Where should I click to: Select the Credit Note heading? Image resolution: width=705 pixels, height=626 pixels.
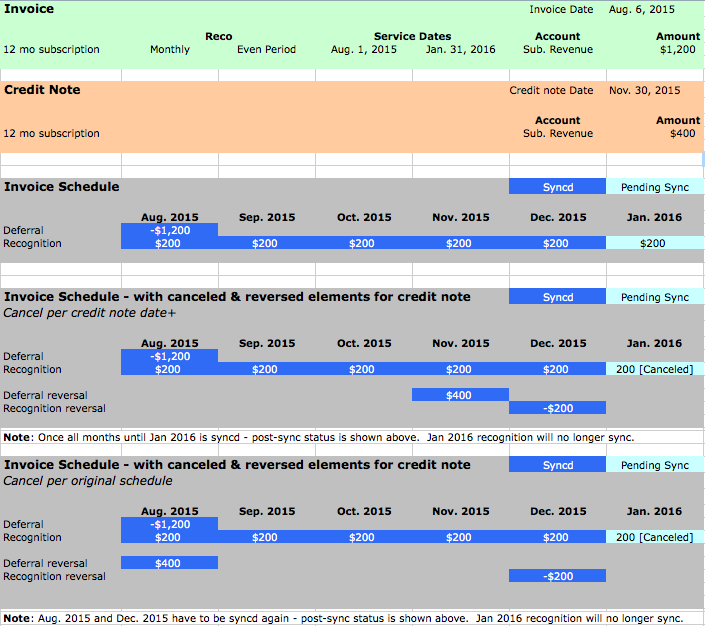coord(42,90)
